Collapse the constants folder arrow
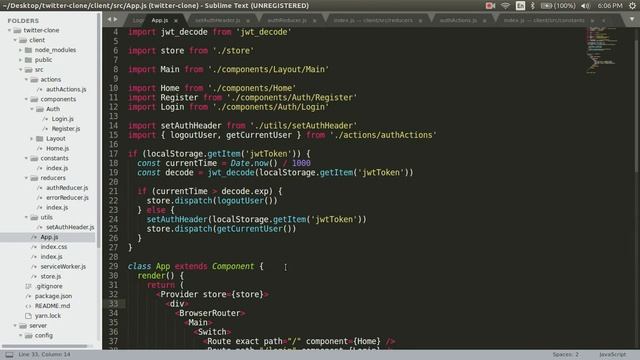Viewport: 640px width, 360px height. pyautogui.click(x=27, y=158)
